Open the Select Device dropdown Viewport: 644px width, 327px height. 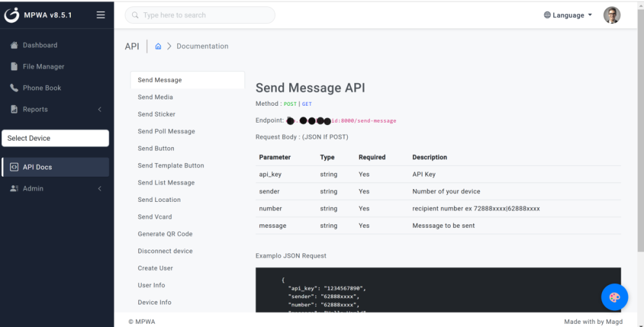[55, 138]
